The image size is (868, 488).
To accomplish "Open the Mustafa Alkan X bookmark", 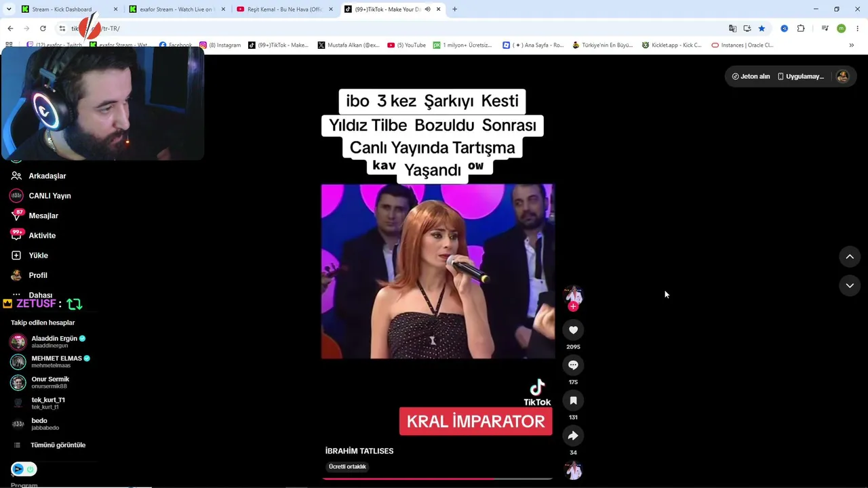I will [x=349, y=45].
